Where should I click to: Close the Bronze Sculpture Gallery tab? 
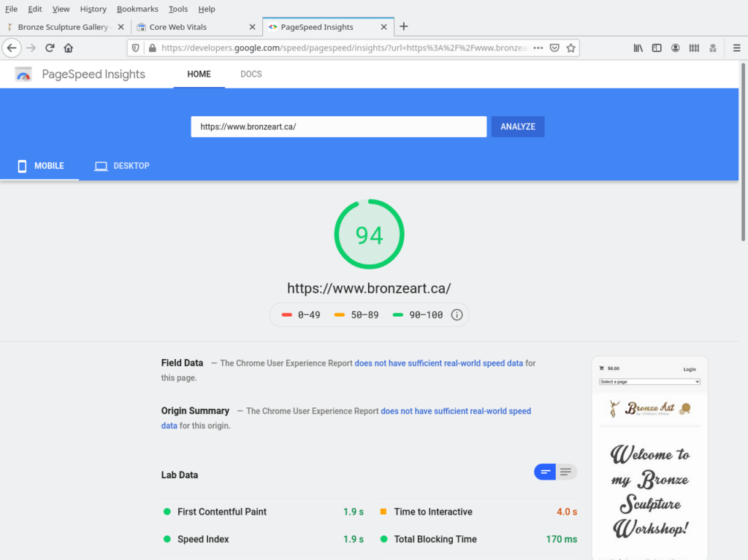(121, 27)
